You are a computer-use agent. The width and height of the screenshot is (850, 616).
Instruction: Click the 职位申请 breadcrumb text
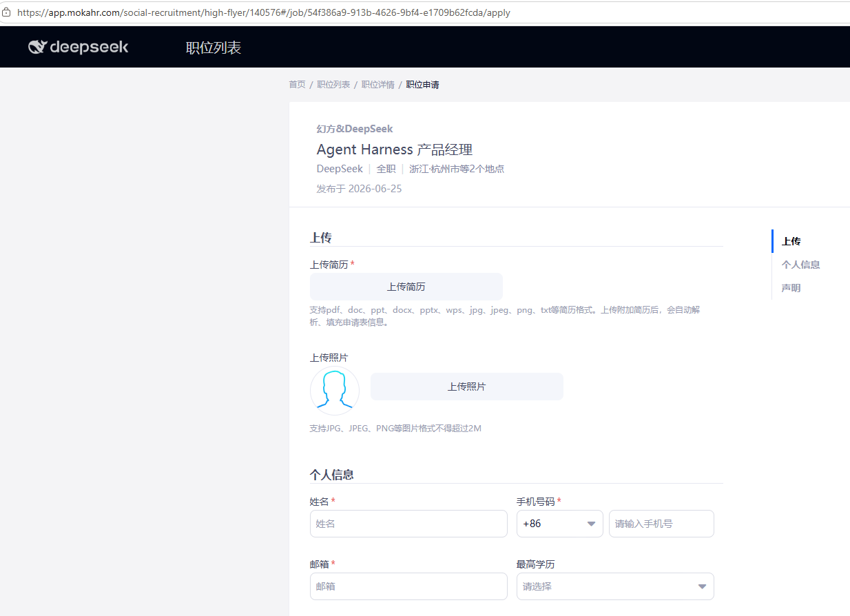coord(422,85)
